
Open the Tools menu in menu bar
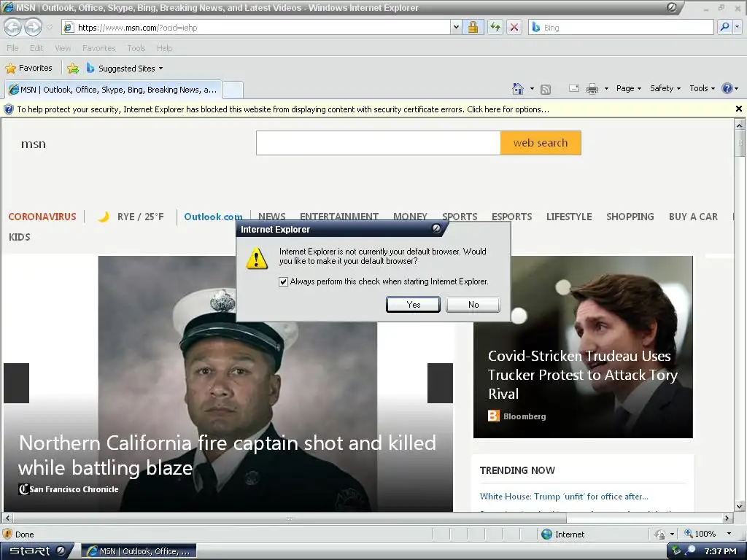coord(136,48)
